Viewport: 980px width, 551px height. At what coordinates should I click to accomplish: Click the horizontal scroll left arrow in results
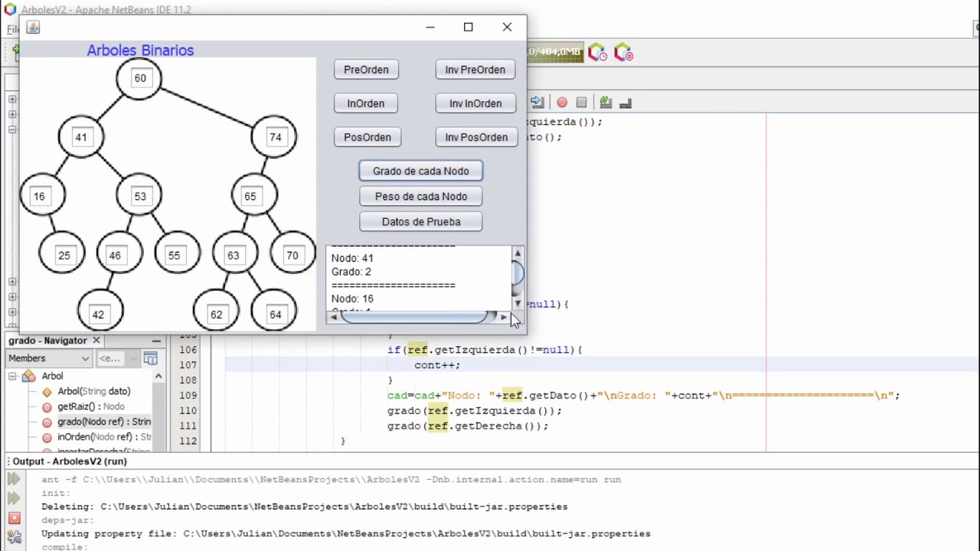point(333,317)
